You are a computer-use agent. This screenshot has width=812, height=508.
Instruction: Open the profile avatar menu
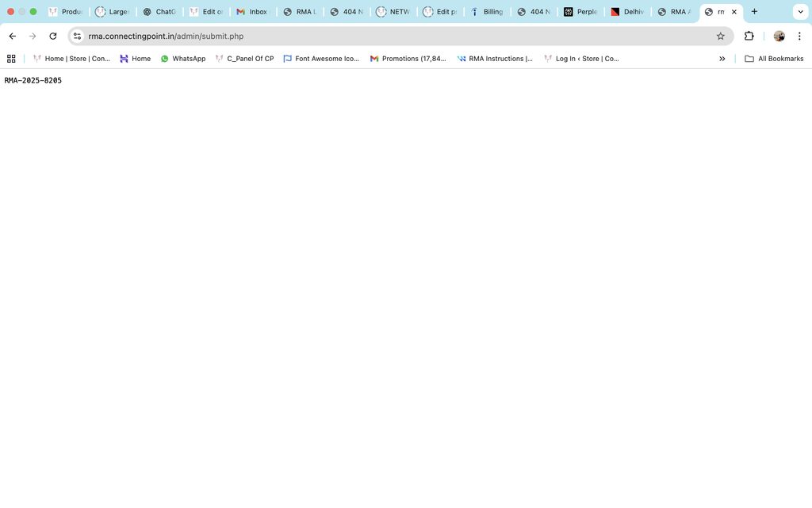(x=779, y=36)
